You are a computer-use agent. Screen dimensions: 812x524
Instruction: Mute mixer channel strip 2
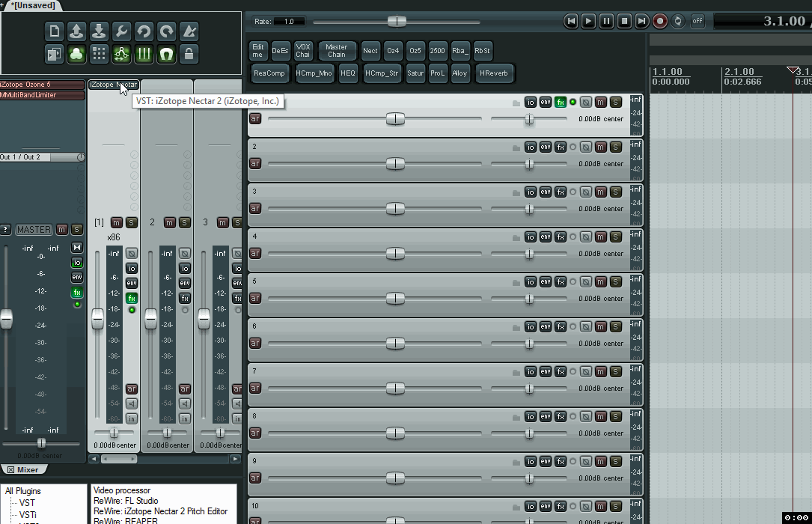(169, 222)
